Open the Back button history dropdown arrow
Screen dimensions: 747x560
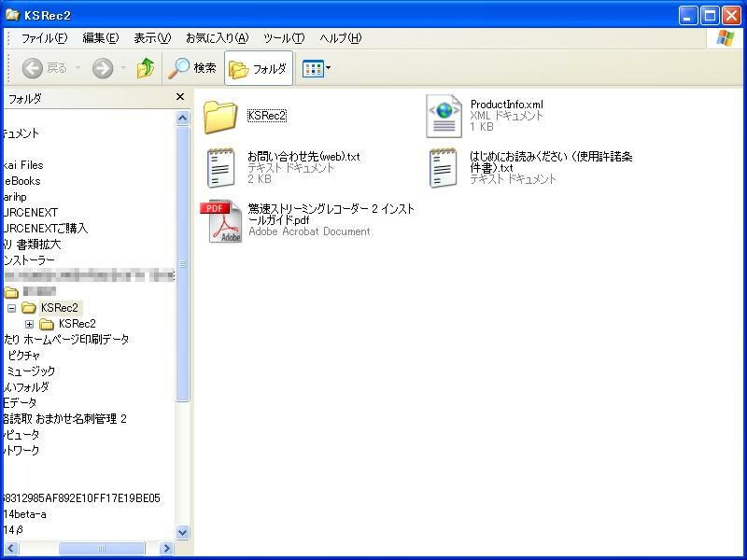click(x=78, y=68)
